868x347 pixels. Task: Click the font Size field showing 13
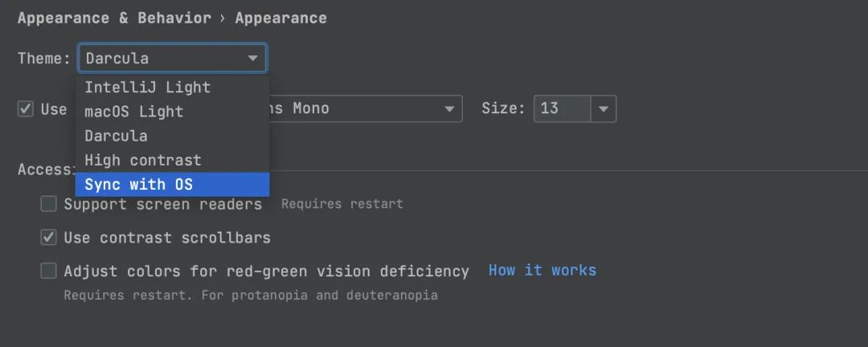point(563,108)
